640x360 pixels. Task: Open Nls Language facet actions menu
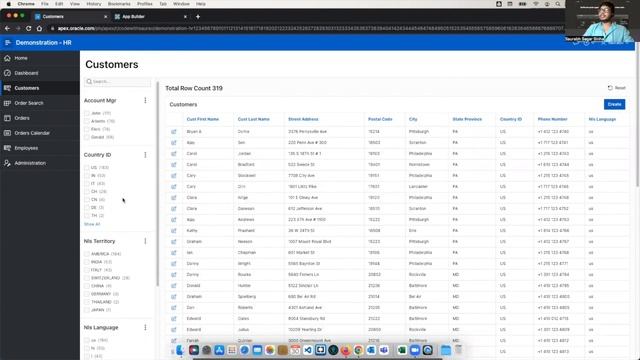click(145, 328)
